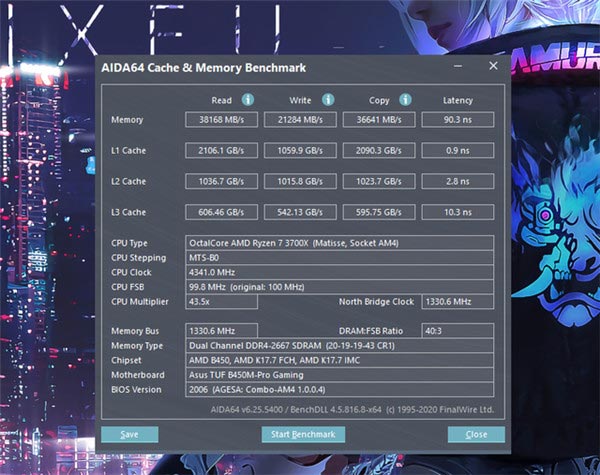Select Memory latency 90.3 ns
The height and width of the screenshot is (475, 600).
click(x=458, y=119)
